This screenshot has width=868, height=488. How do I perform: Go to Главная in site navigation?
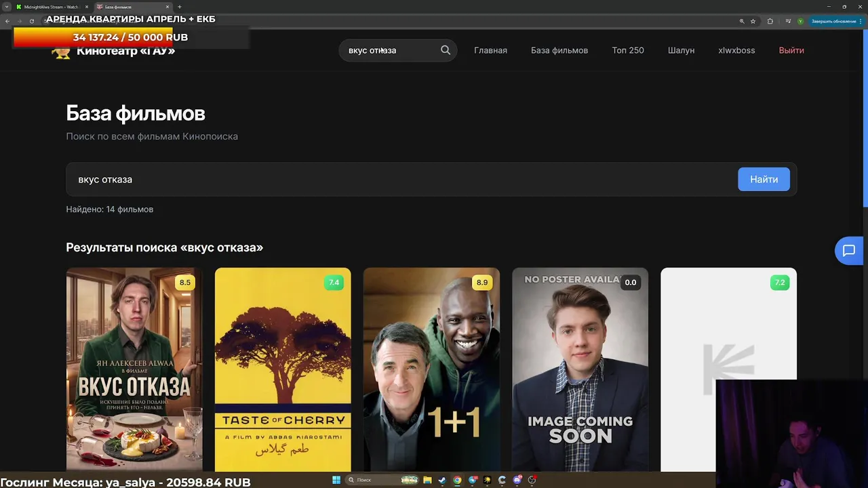coord(490,50)
